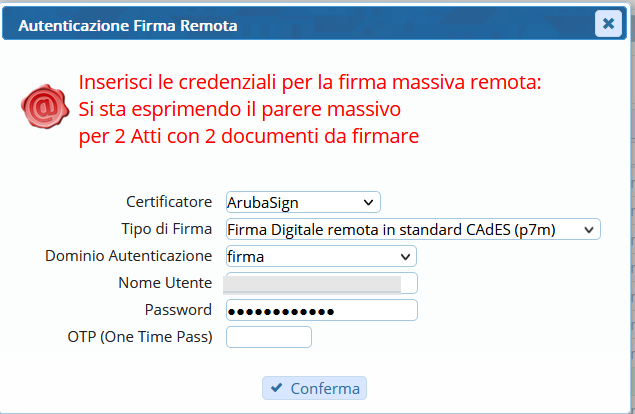Expand the Tipo di Firma dropdown
Image resolution: width=635 pixels, height=414 pixels.
tap(412, 229)
